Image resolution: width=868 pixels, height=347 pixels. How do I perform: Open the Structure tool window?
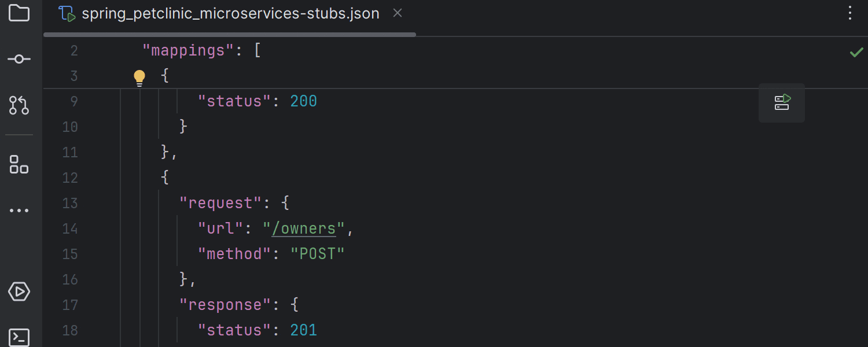pyautogui.click(x=19, y=164)
